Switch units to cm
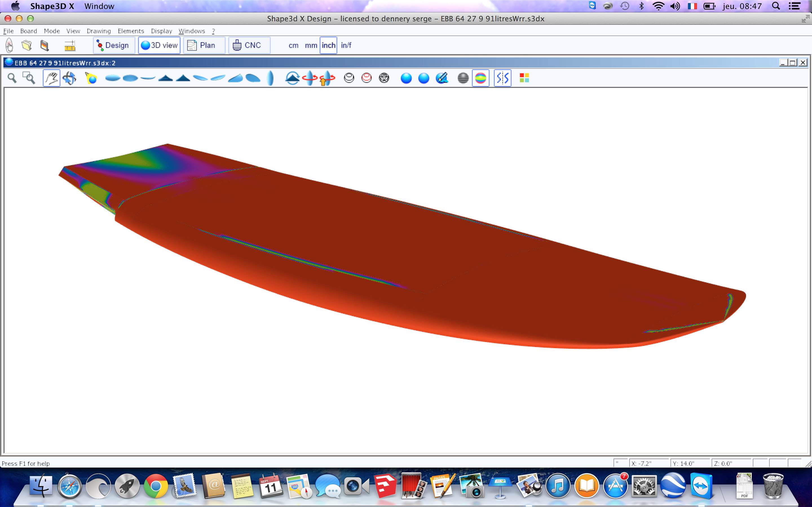This screenshot has width=812, height=507. [x=293, y=45]
